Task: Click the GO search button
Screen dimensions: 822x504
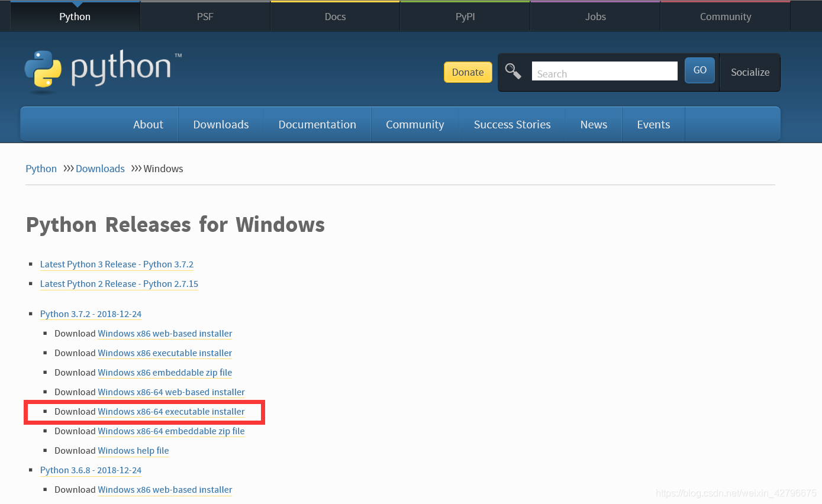Action: click(700, 70)
